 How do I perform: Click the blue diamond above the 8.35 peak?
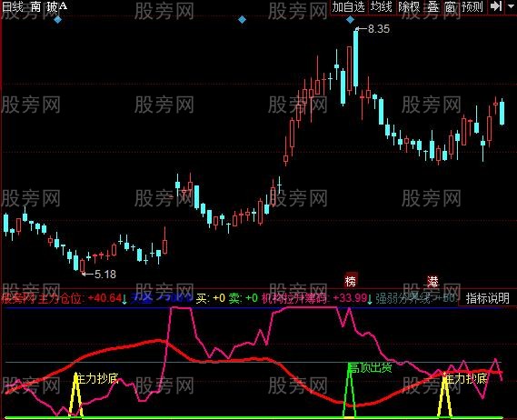coord(350,20)
